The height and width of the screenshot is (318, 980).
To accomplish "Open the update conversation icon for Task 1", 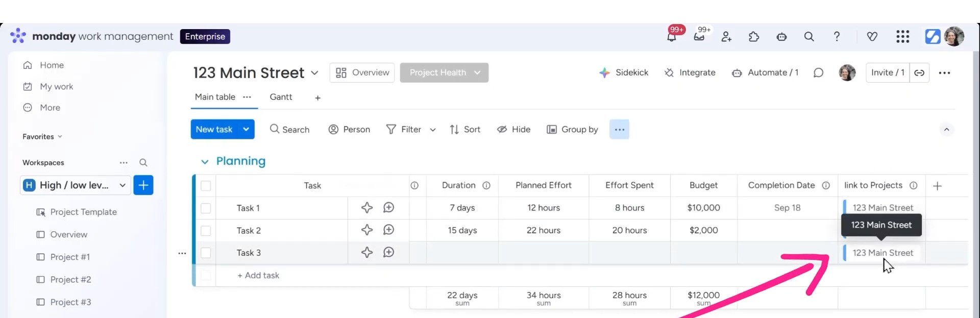I will (388, 208).
